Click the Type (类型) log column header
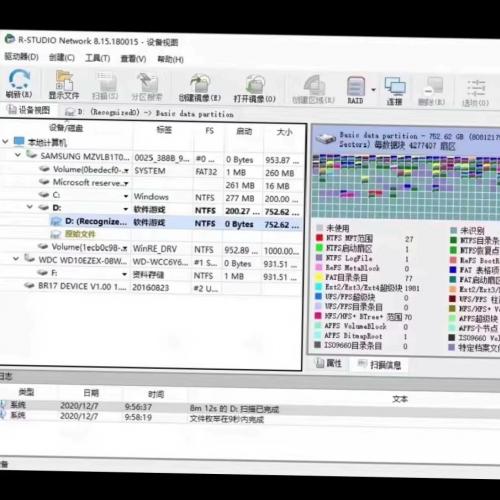Screen dimensions: 500x500 (x=26, y=392)
